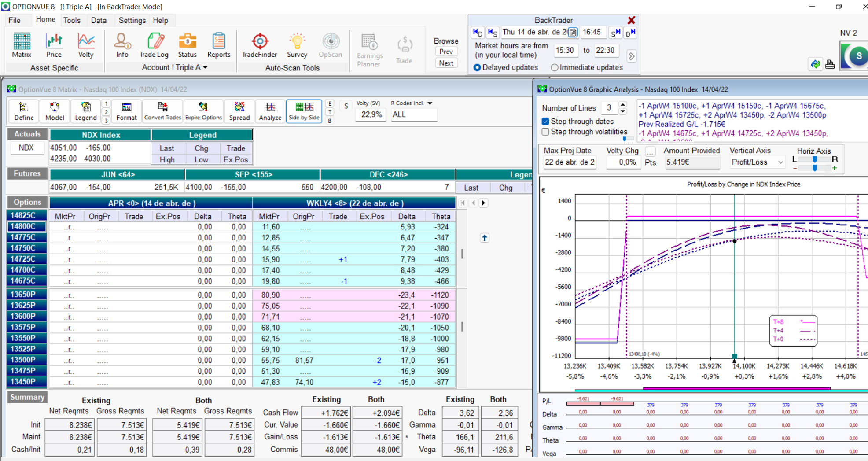Click Legend in Matrix toolbar

point(85,111)
